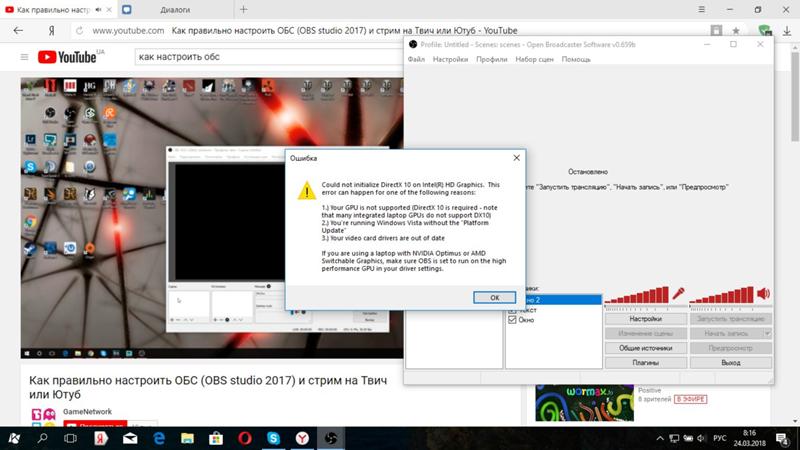Open File Explorer from the taskbar
The image size is (800, 450).
click(187, 438)
